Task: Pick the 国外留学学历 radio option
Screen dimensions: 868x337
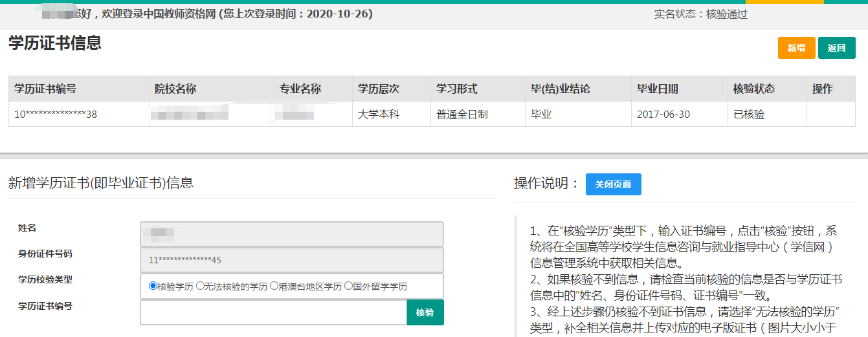Action: click(349, 286)
